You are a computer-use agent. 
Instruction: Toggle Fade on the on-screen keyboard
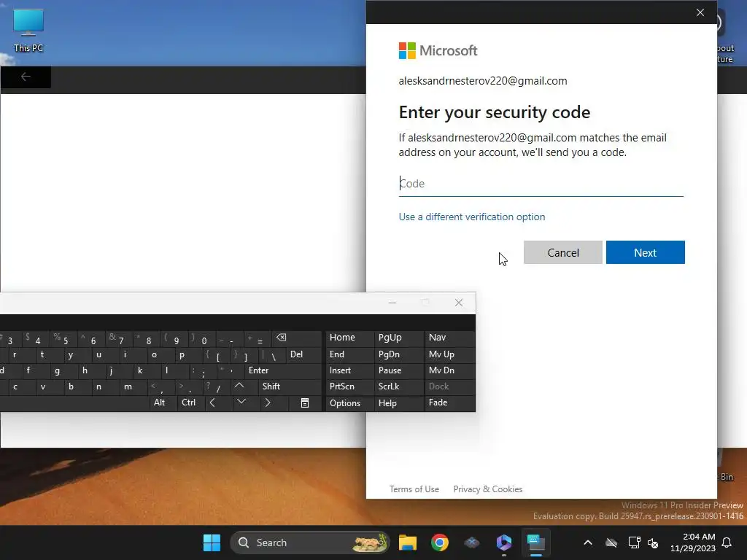click(449, 402)
